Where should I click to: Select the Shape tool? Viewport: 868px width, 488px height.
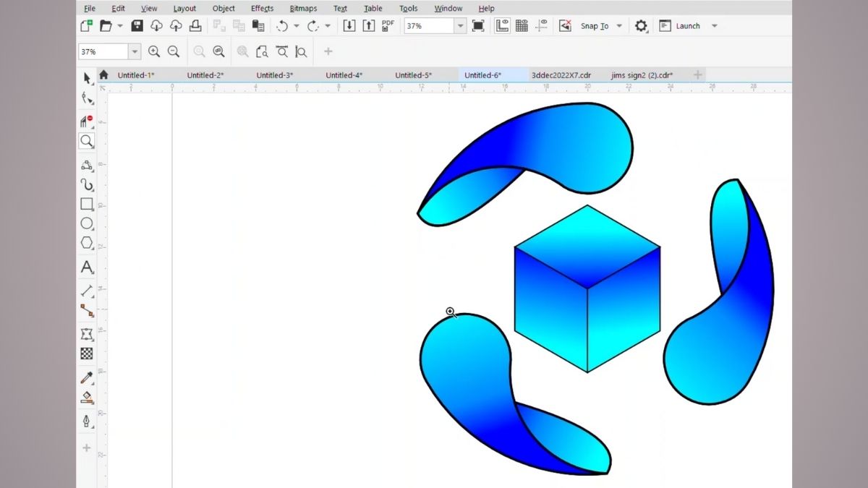coord(87,98)
